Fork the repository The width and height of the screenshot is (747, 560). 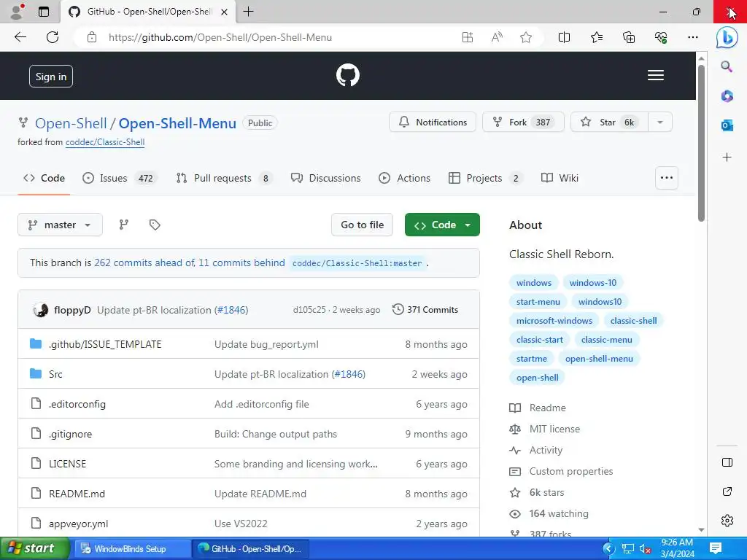click(x=523, y=122)
